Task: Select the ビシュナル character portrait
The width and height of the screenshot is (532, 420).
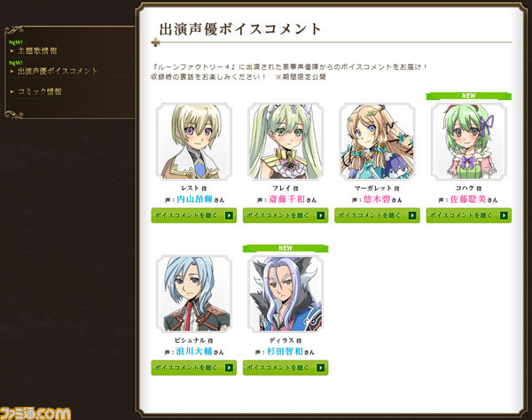Action: (x=194, y=293)
